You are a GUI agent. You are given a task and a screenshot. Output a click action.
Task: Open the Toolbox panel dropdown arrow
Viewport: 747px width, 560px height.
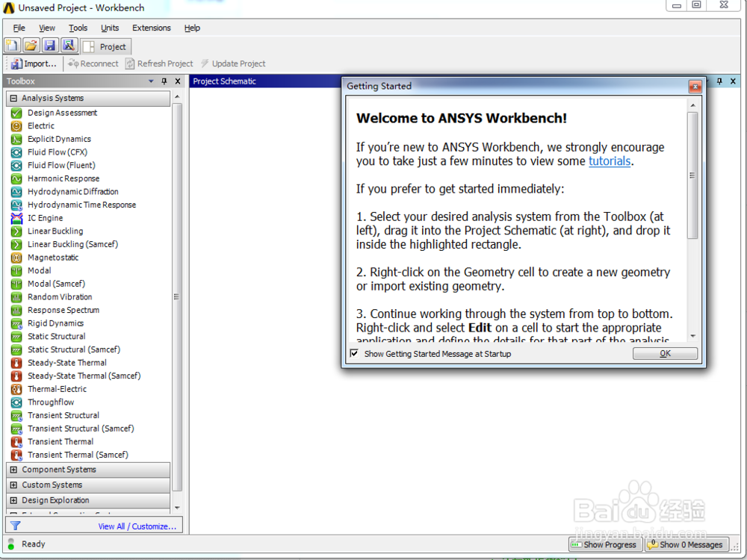[151, 81]
